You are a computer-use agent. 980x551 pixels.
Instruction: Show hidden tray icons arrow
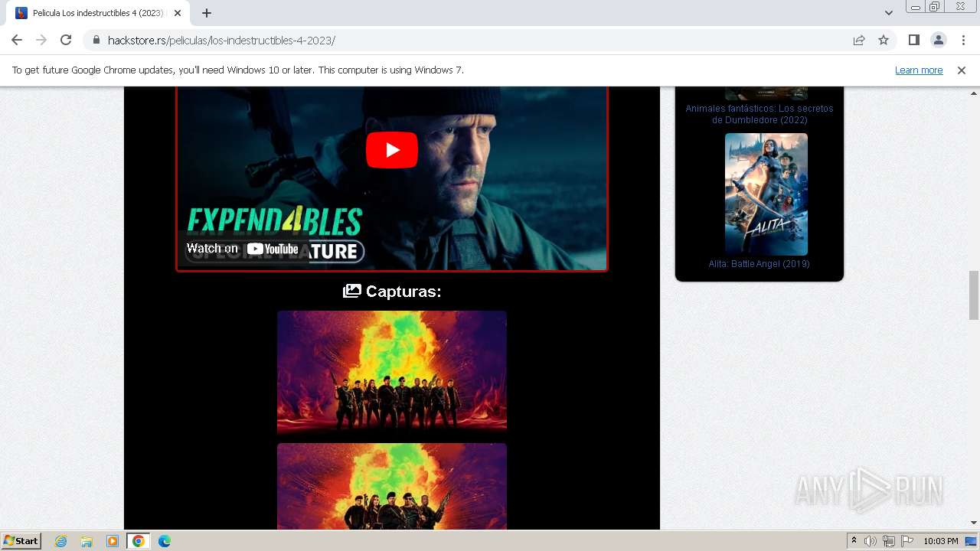(x=854, y=541)
